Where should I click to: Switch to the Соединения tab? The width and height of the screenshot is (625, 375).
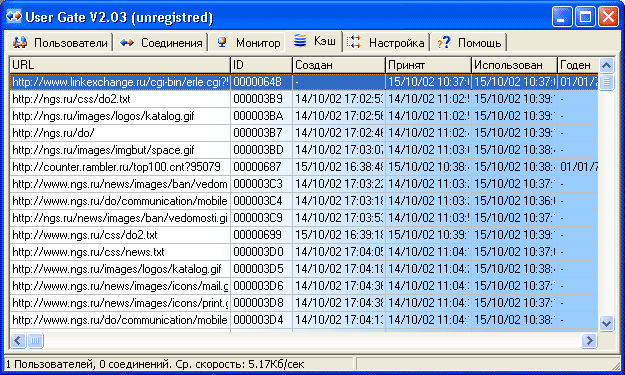(161, 42)
